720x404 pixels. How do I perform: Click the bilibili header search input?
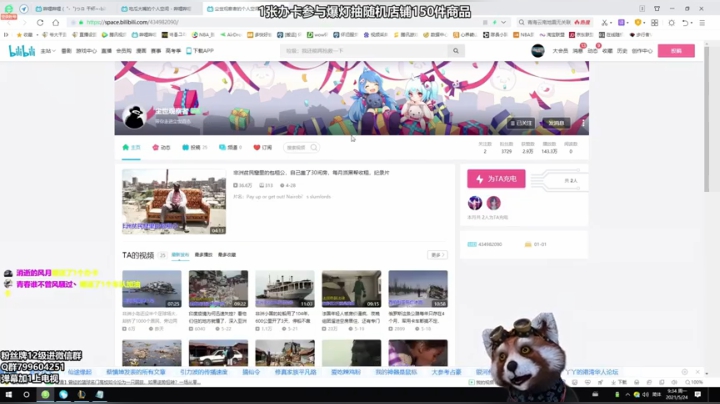tap(364, 51)
